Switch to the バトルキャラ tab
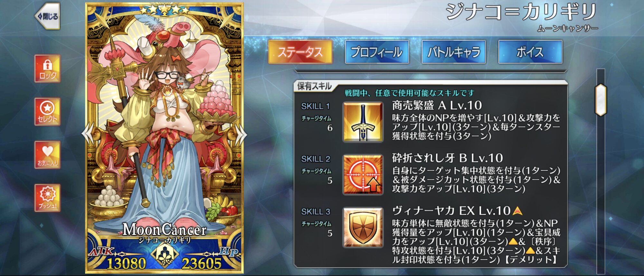Image resolution: width=644 pixels, height=276 pixels. pyautogui.click(x=454, y=52)
